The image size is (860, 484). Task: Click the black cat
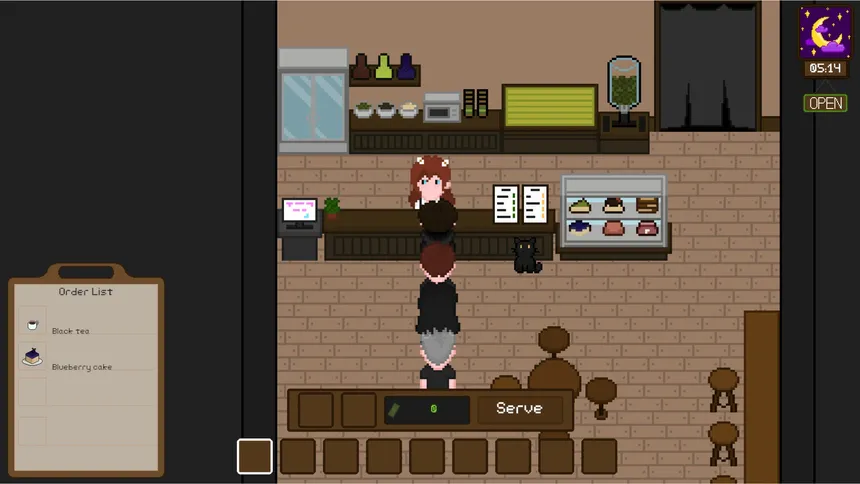click(x=526, y=255)
